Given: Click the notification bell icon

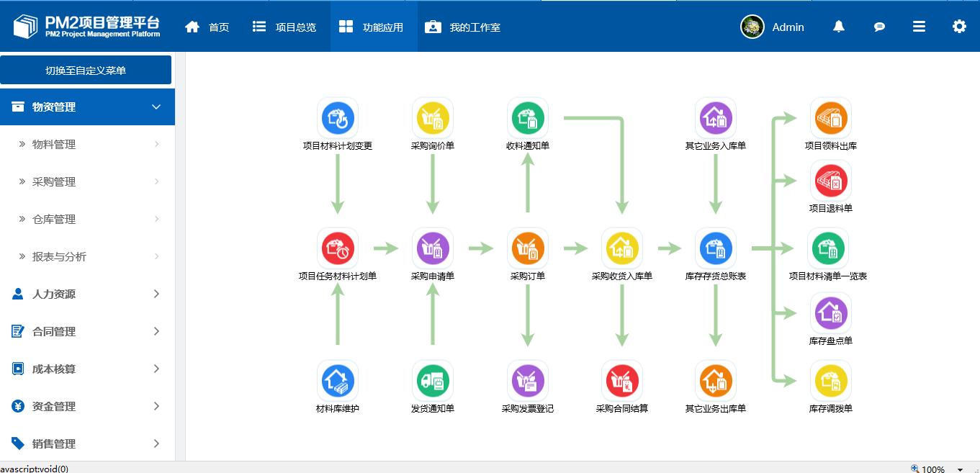Looking at the screenshot, I should pyautogui.click(x=838, y=27).
